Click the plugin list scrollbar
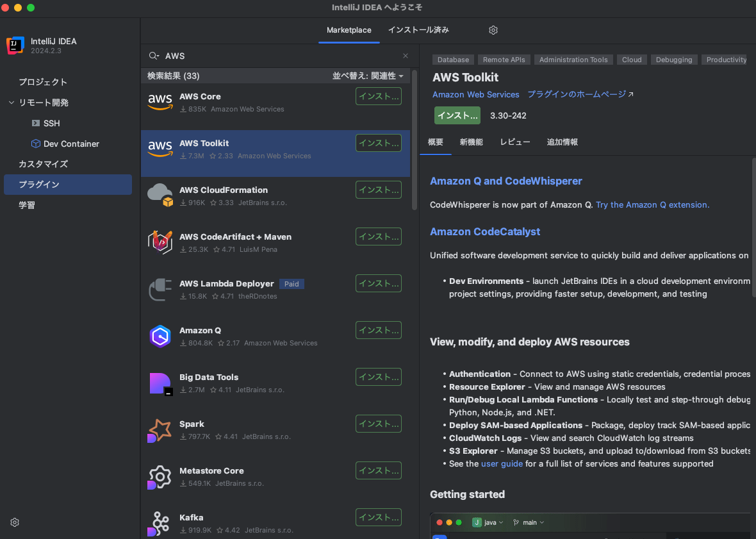This screenshot has width=756, height=539. (414, 140)
